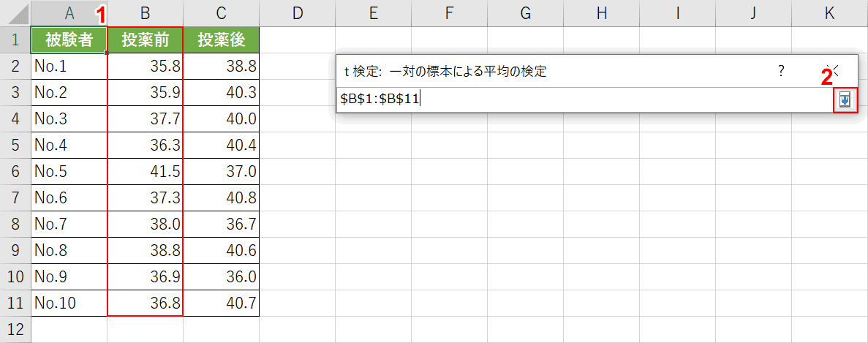Click the 40.0 value cell
Screen dimensions: 868x343
[221, 119]
